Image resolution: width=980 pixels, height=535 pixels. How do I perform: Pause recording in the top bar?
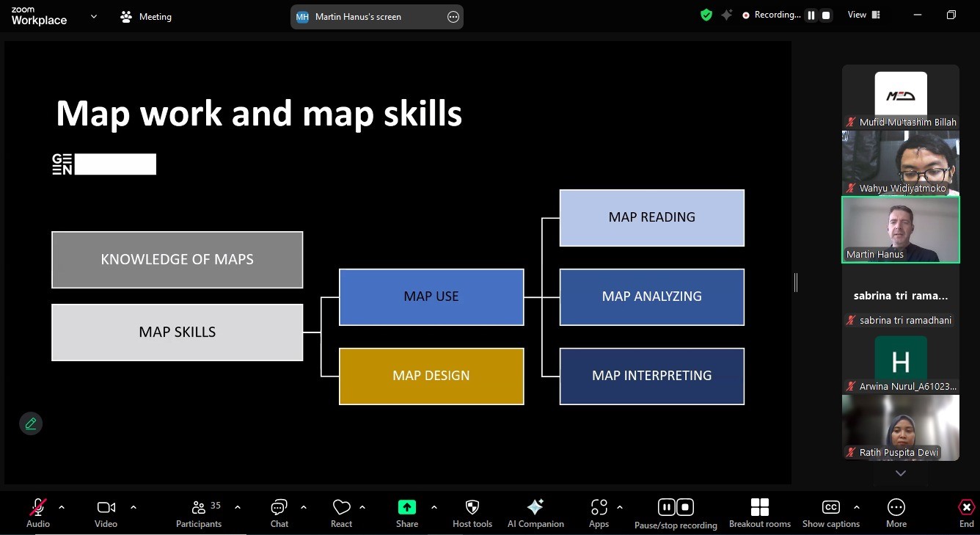811,15
